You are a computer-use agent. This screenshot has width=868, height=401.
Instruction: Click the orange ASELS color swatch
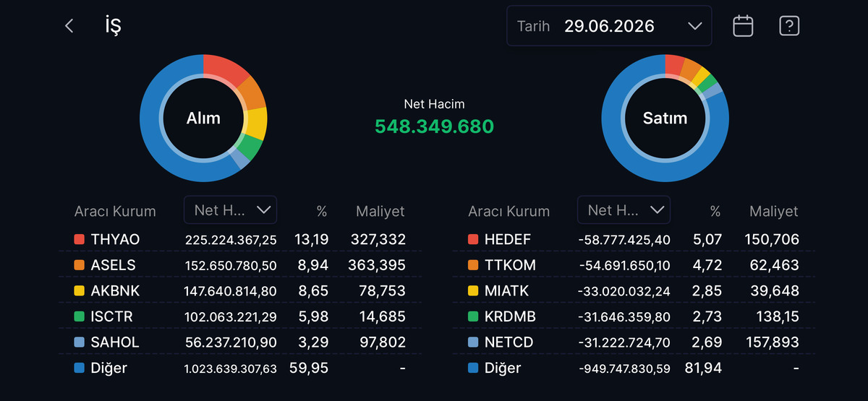pos(79,265)
